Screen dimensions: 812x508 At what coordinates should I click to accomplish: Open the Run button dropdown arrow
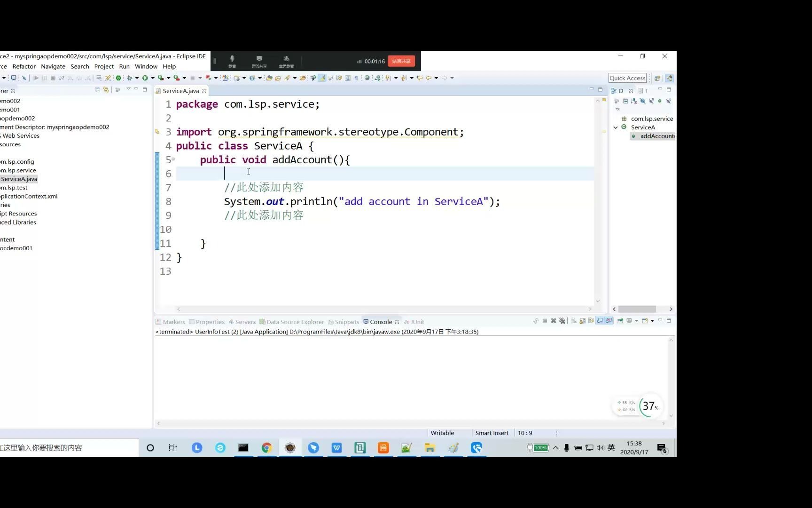[x=153, y=78]
